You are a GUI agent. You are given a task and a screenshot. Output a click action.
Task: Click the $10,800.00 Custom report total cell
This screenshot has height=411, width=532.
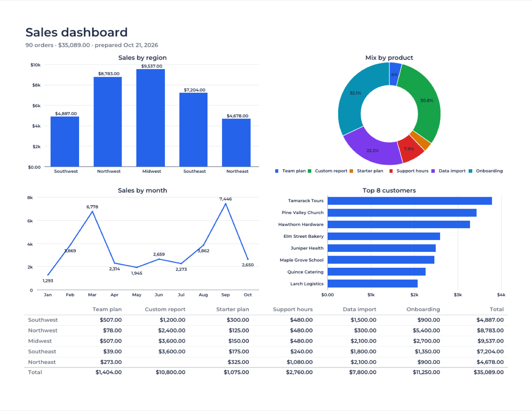[x=170, y=372]
